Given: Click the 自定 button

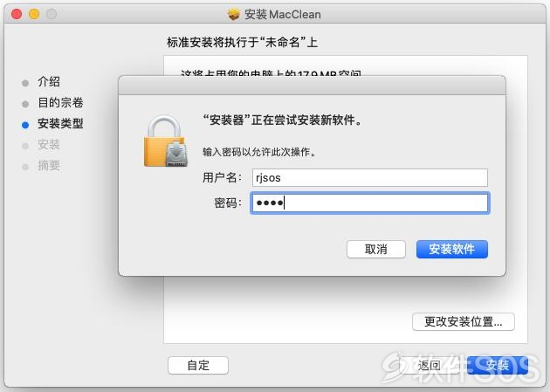Looking at the screenshot, I should (198, 365).
